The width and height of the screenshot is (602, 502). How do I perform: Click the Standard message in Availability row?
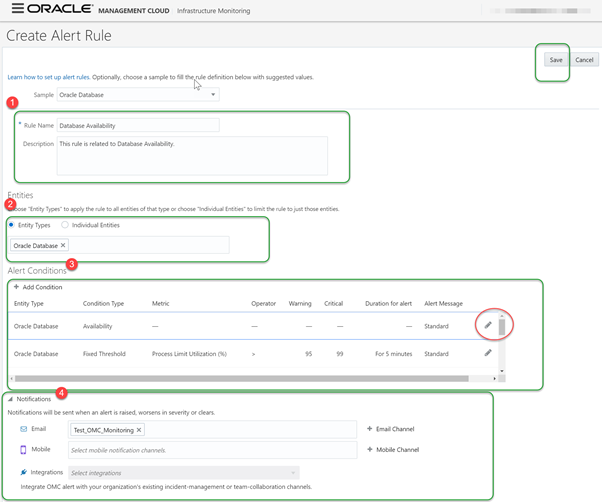[x=436, y=326]
